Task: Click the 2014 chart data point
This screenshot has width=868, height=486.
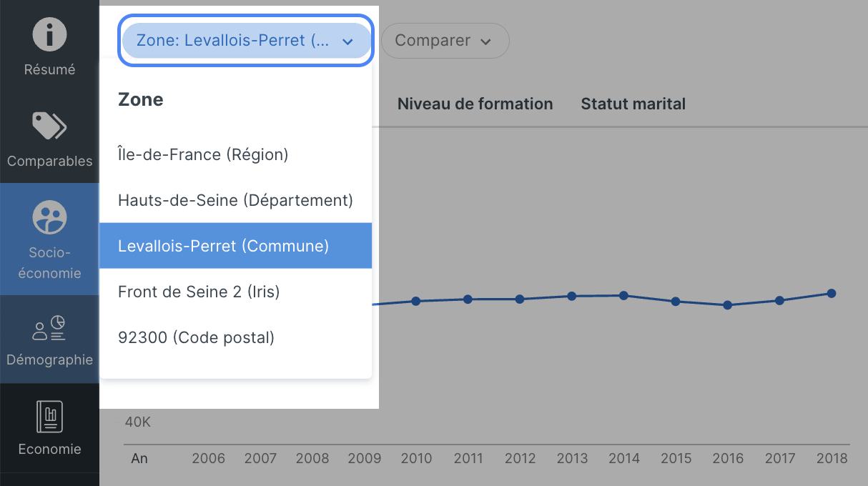Action: (623, 295)
